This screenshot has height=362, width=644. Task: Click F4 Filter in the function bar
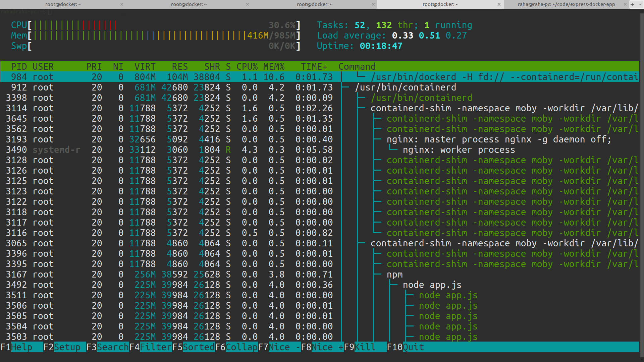tap(151, 347)
